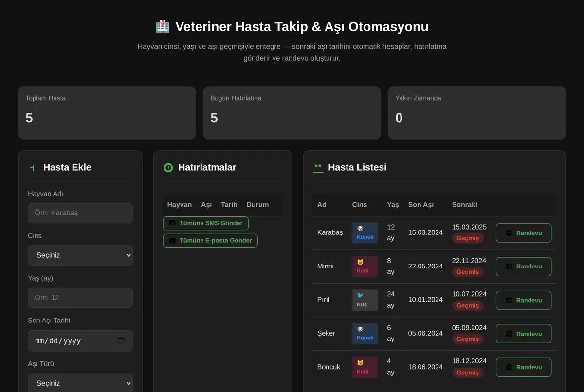Focus the Hayvan Adı input field
Image resolution: width=584 pixels, height=392 pixels.
pos(80,213)
